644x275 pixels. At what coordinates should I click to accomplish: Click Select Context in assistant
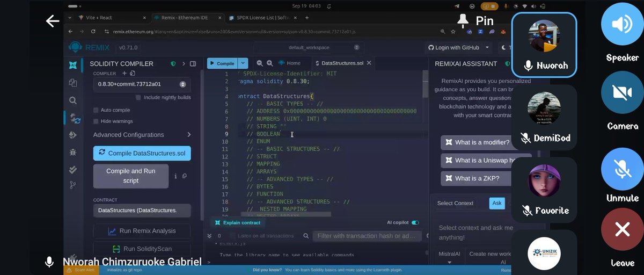(x=455, y=203)
